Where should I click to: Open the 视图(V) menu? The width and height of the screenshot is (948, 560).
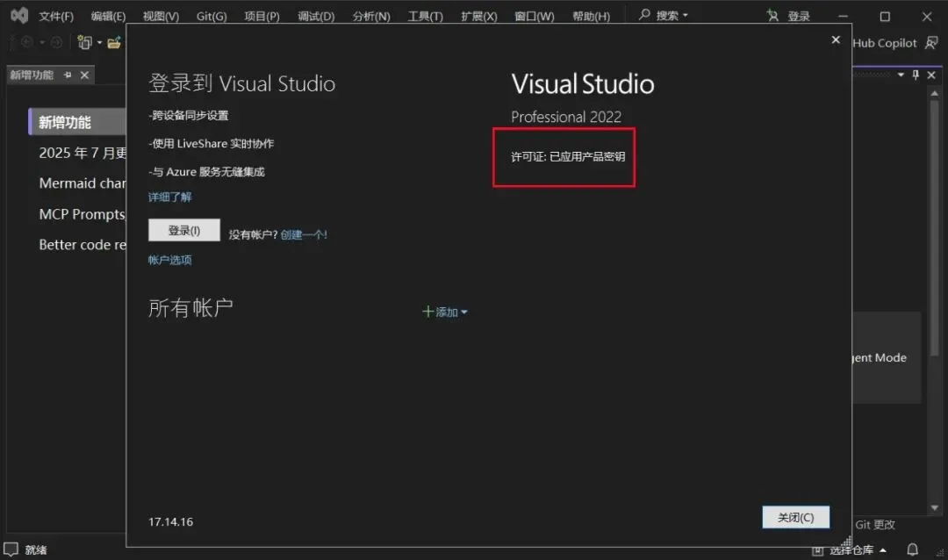161,17
